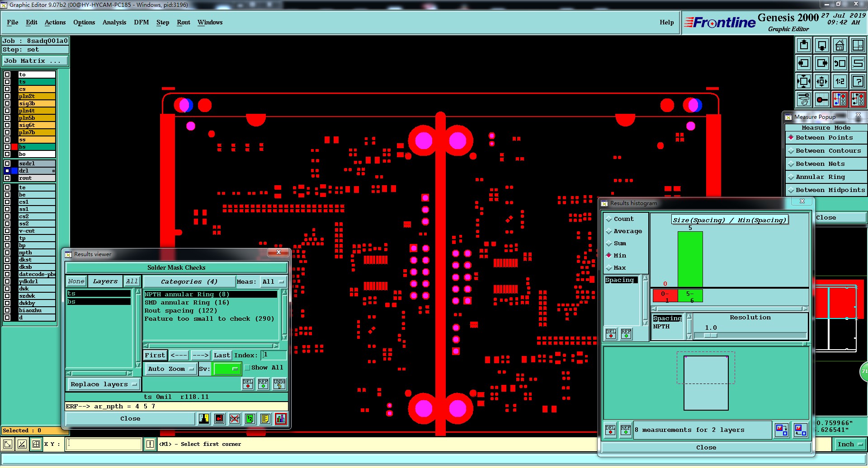Click the pan right arrow icon
Image resolution: width=868 pixels, height=468 pixels.
point(822,63)
